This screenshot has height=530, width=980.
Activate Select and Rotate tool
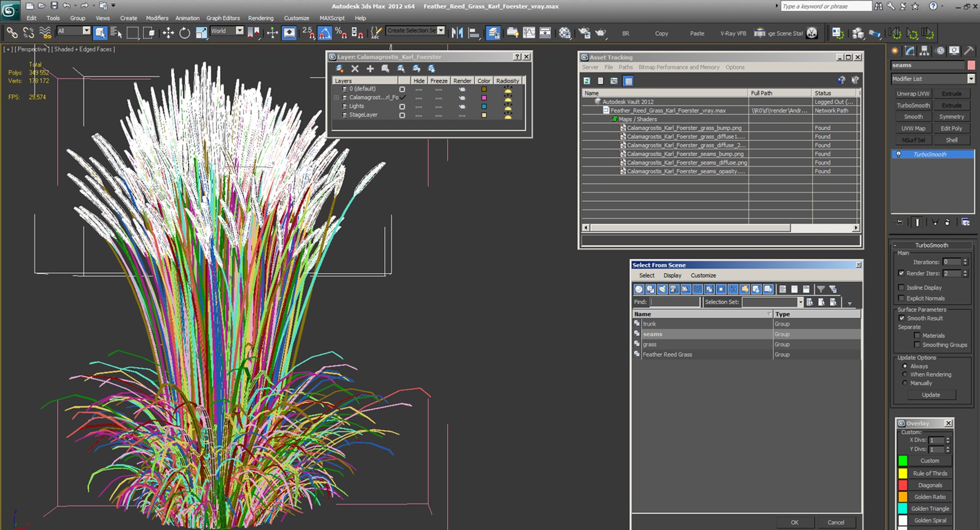(x=185, y=33)
